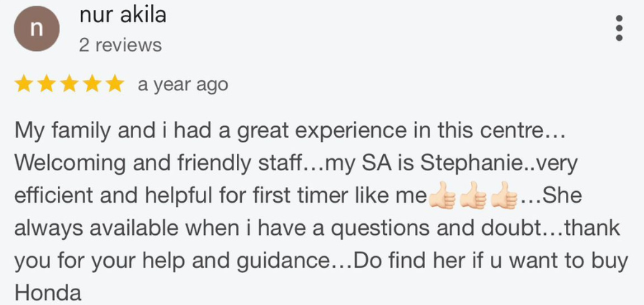Click the word "Honda" ending the review
The image size is (644, 305).
point(48,292)
